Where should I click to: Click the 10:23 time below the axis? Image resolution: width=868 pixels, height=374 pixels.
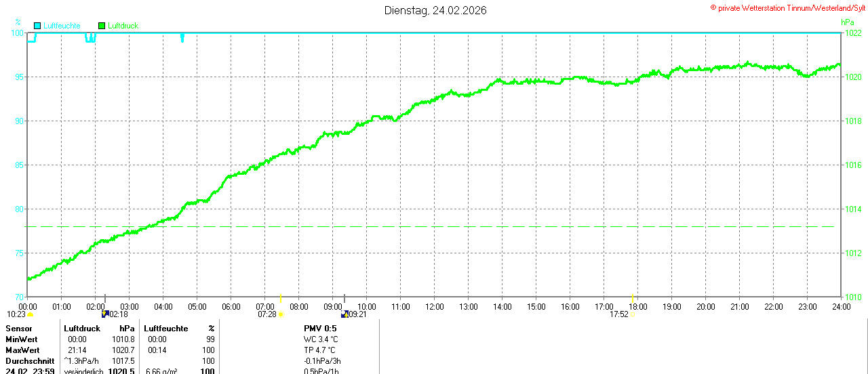(16, 314)
